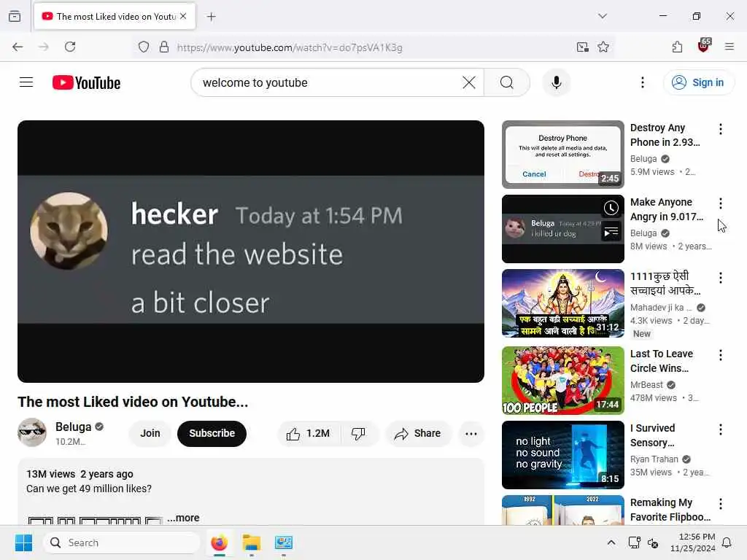Open options for Make Anyone Angry video

[720, 203]
